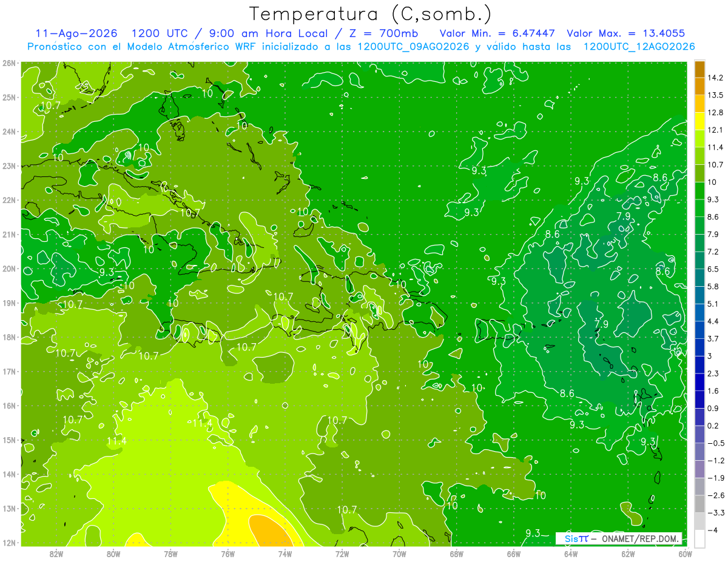Click the colorbar label '-4'

713,530
